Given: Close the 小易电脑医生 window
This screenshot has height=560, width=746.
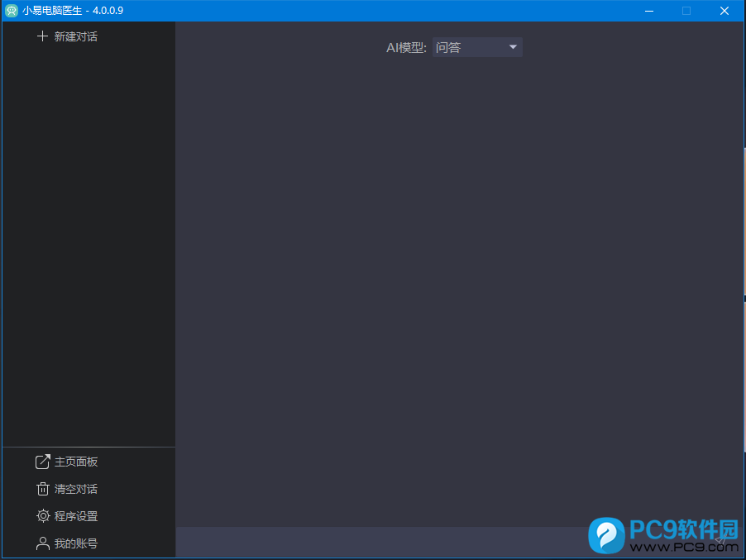Looking at the screenshot, I should pos(724,11).
